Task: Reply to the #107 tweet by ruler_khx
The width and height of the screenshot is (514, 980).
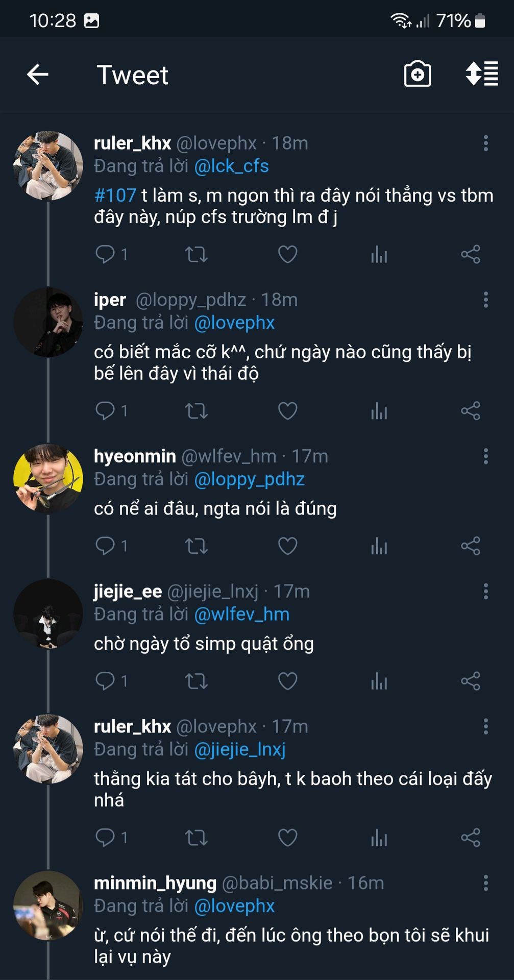Action: coord(106,254)
